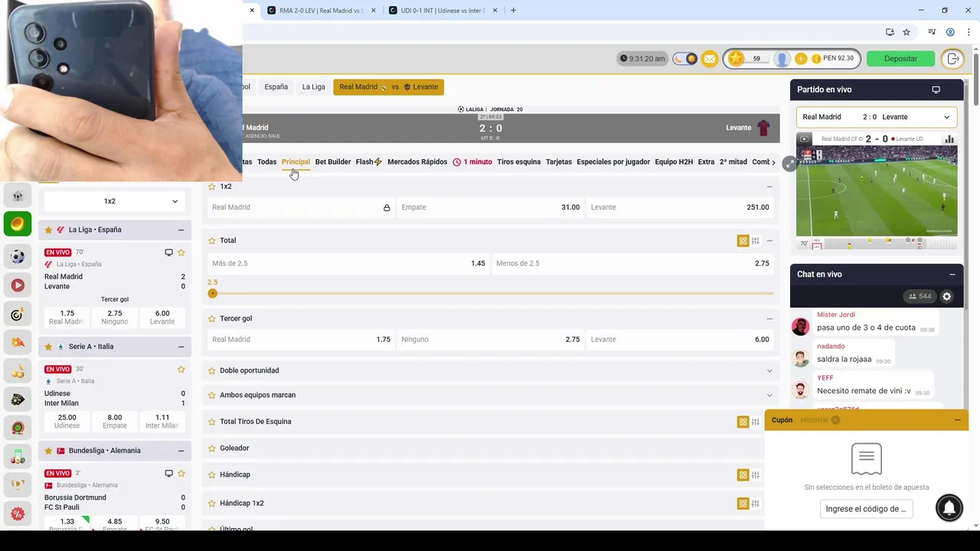The height and width of the screenshot is (551, 980).
Task: Select Más de 2.5 at 1.45
Action: click(x=348, y=263)
